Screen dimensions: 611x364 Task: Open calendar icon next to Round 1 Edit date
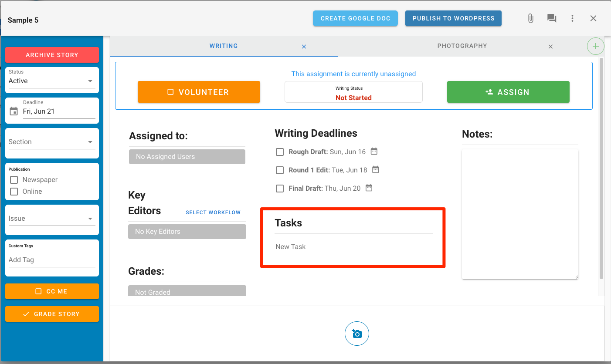tap(375, 170)
